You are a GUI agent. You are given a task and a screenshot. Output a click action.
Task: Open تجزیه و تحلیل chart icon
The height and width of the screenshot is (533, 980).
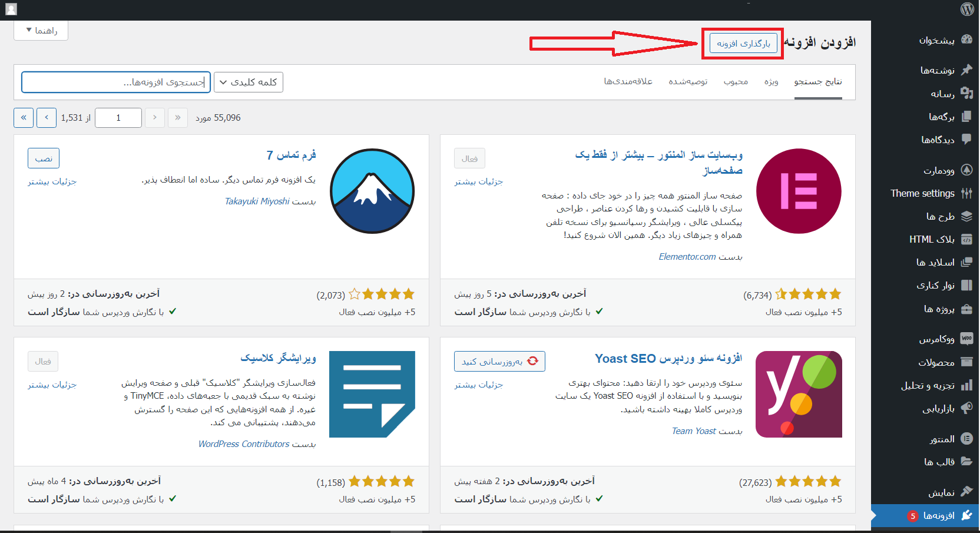(x=966, y=385)
